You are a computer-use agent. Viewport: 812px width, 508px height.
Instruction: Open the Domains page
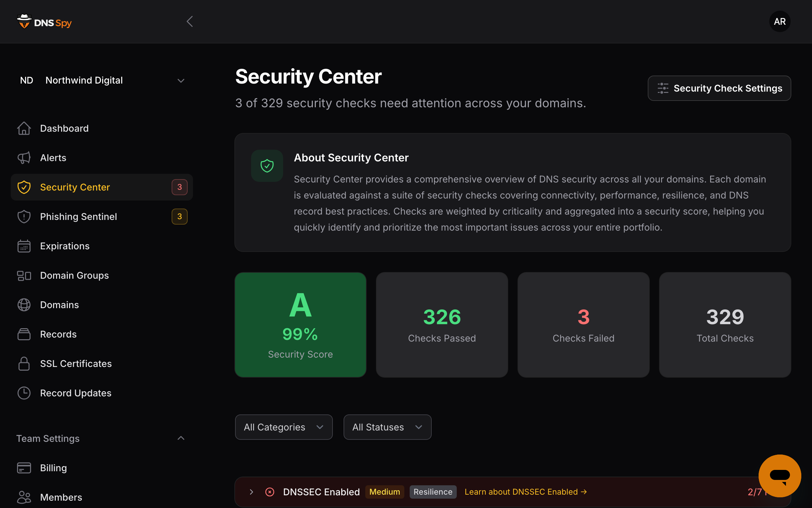pos(102,305)
